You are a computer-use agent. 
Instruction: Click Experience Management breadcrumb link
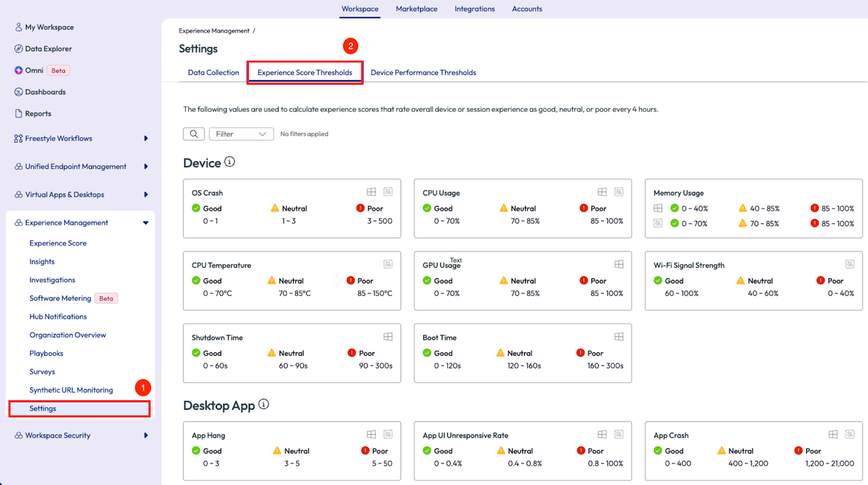tap(214, 31)
